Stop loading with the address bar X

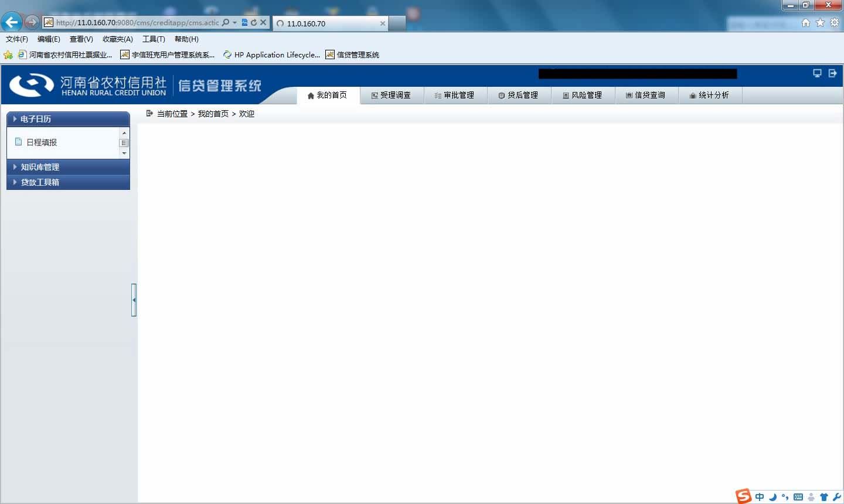tap(263, 22)
